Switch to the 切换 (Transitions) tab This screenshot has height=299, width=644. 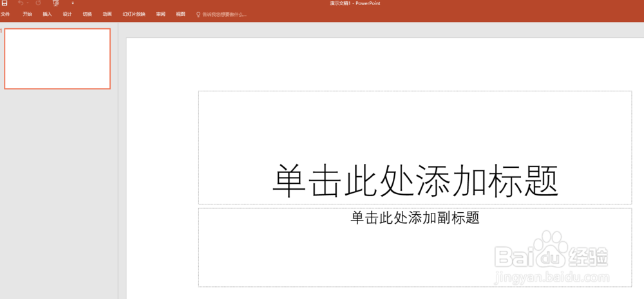pos(87,14)
